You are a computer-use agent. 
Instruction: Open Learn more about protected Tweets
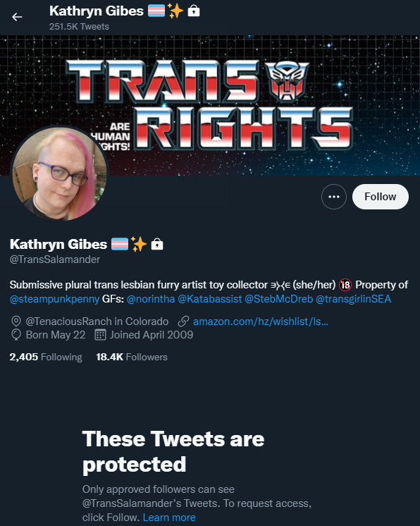click(169, 518)
